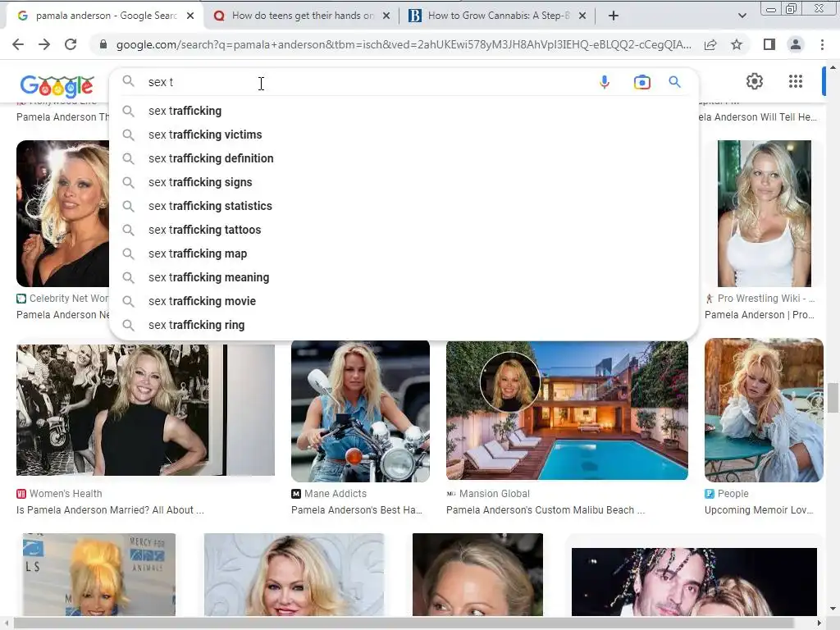Open Google quick settings gear
The image size is (840, 630).
tap(755, 81)
